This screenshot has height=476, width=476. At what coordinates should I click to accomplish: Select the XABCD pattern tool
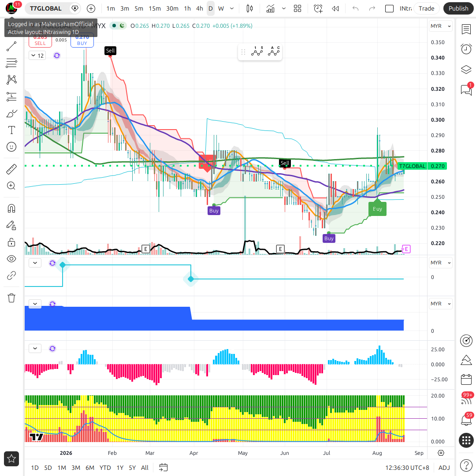coord(11,80)
